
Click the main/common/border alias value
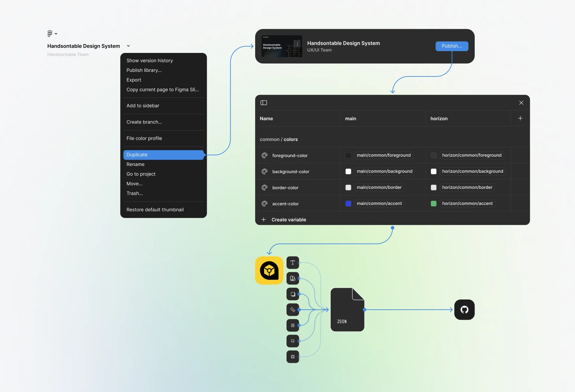(379, 188)
